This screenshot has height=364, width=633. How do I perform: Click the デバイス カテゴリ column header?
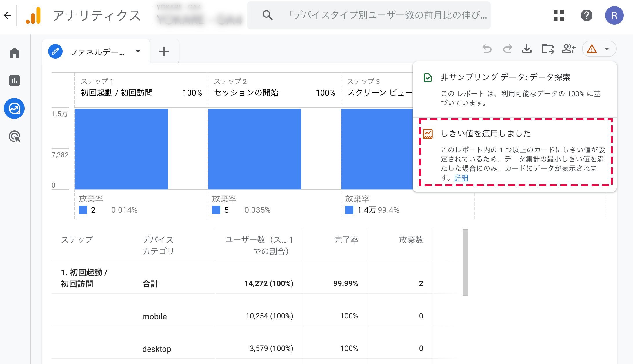[x=158, y=245]
